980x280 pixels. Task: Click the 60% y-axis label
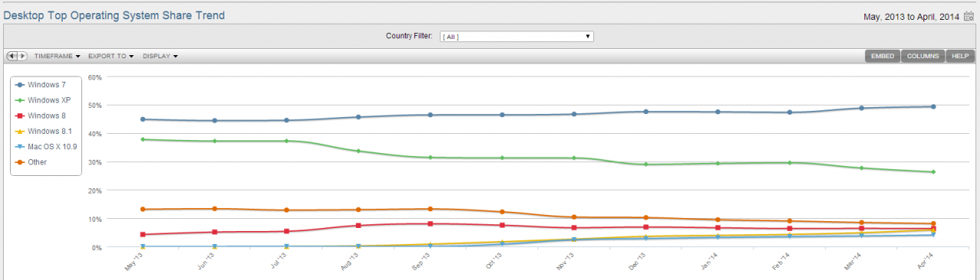tap(96, 77)
